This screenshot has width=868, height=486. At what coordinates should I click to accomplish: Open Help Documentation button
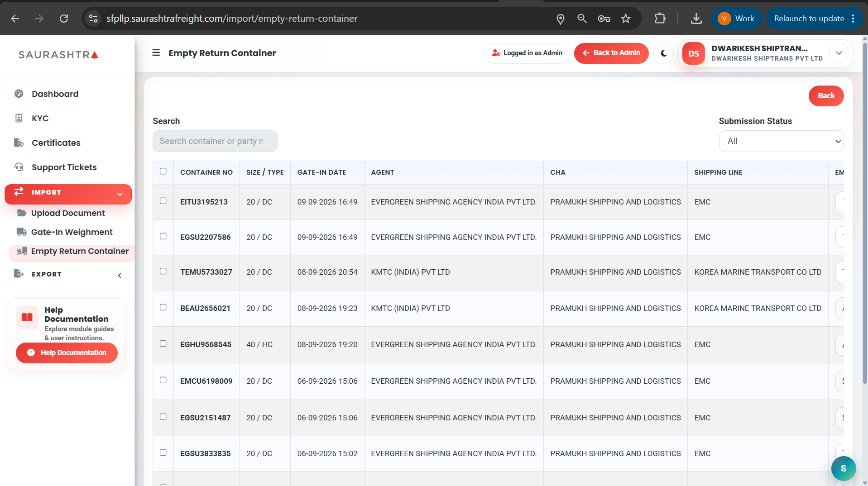click(67, 353)
